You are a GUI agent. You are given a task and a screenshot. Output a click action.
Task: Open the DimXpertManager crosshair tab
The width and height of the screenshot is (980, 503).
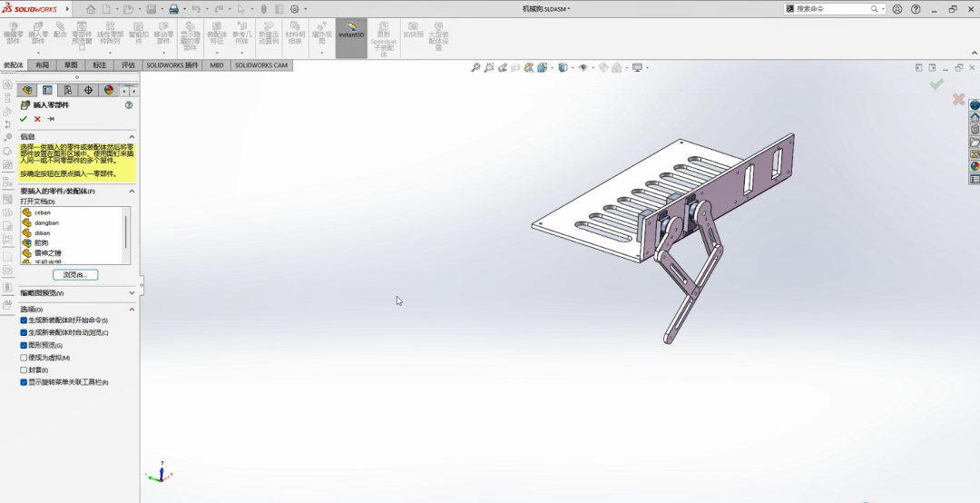coord(88,90)
